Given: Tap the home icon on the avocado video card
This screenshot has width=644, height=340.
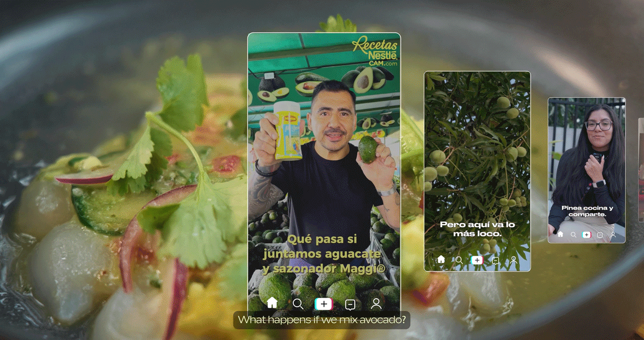Looking at the screenshot, I should 272,303.
